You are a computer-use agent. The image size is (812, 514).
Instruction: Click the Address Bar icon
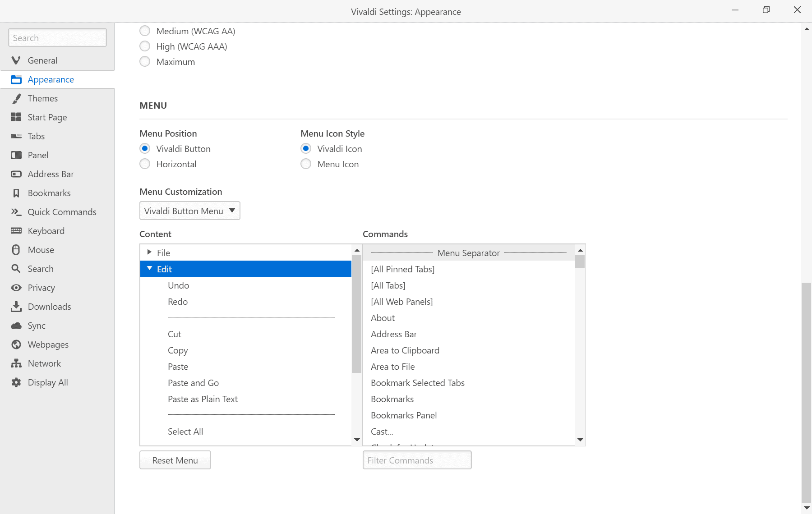[16, 174]
